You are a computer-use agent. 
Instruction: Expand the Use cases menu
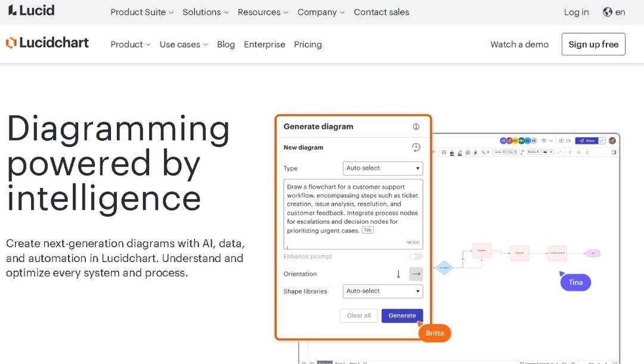pos(184,44)
